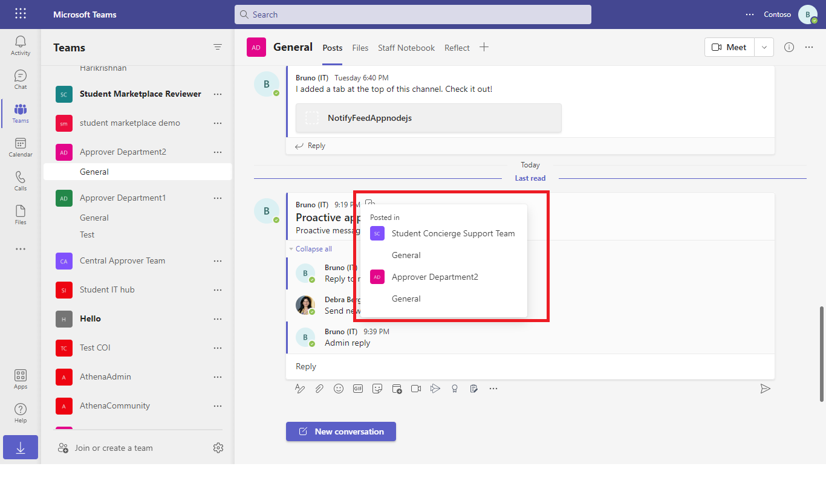Open manage teams settings gear
Screen dimensions: 826x504
tap(218, 448)
